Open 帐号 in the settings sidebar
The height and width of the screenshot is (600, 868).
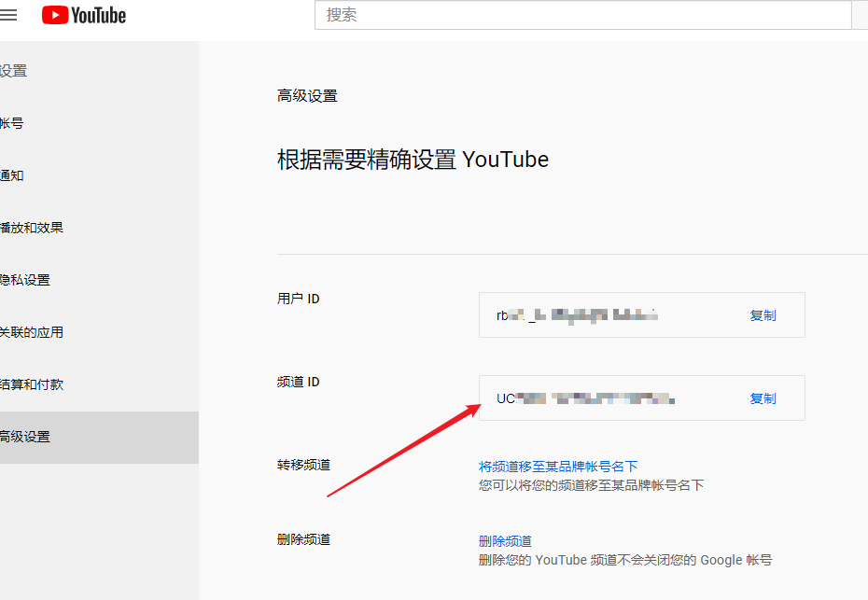pos(99,123)
